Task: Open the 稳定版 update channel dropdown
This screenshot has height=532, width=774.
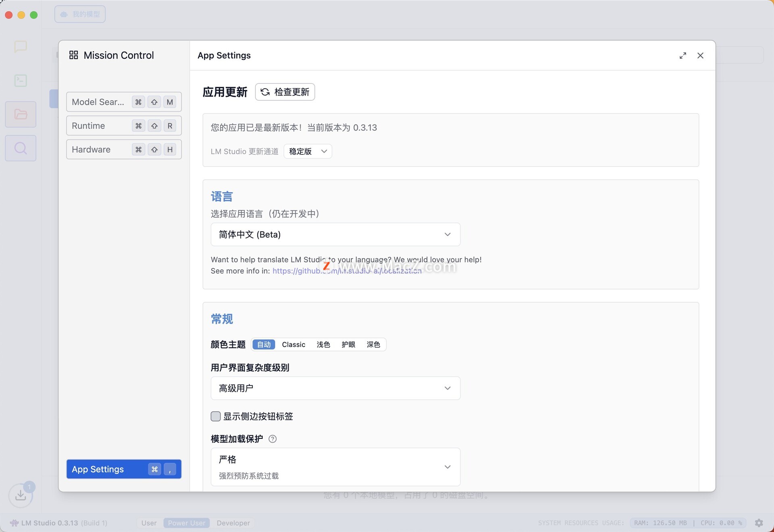Action: [308, 152]
